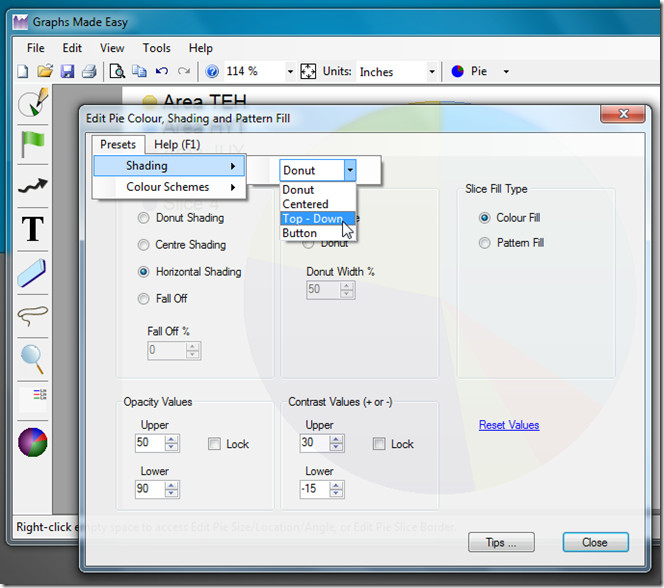Expand the Shading submenu
Screen dimensions: 664x588
[x=169, y=166]
